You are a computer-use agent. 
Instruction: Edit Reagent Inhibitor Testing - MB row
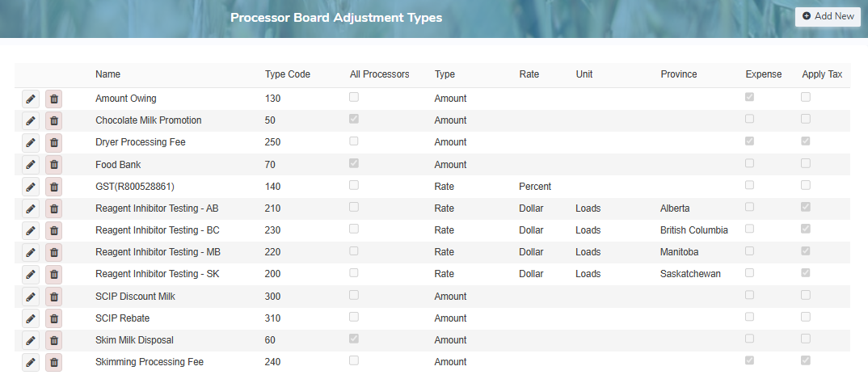[x=30, y=253]
